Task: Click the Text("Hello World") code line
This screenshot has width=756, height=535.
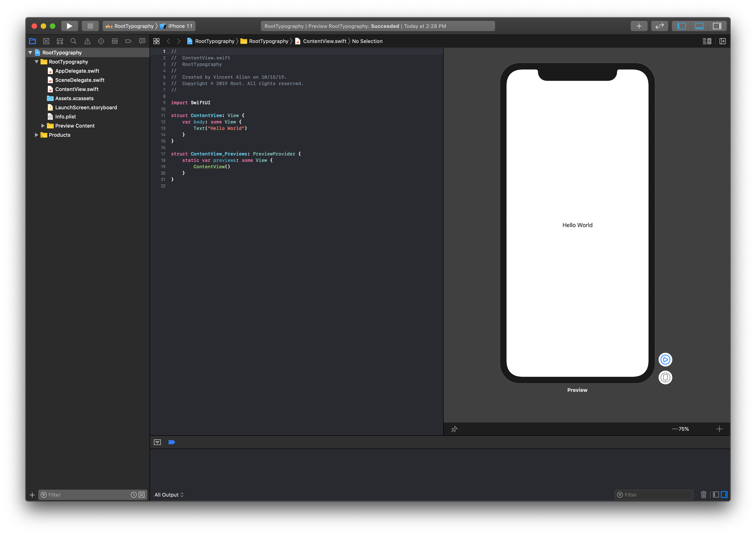Action: [x=220, y=128]
